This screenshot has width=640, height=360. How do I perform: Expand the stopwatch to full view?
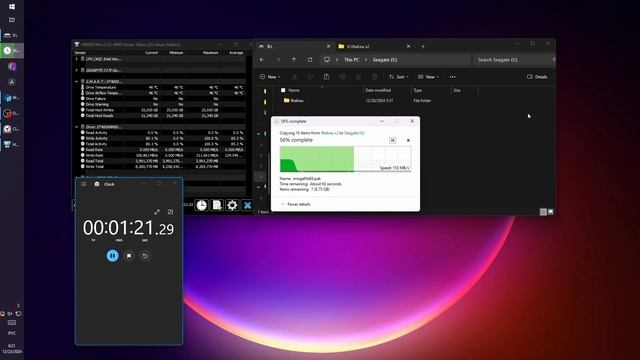point(157,212)
